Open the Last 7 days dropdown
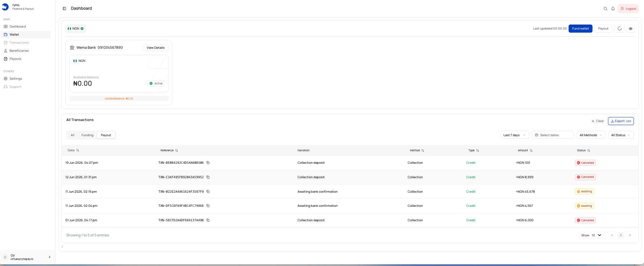The image size is (644, 266). 515,135
